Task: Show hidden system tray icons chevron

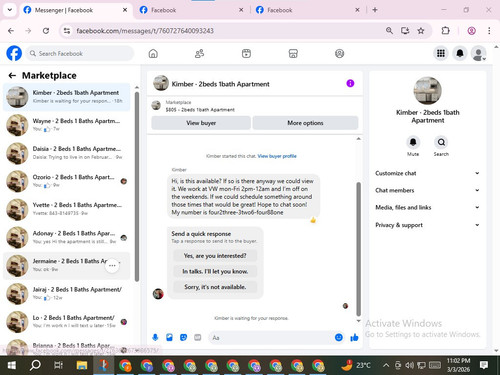Action: pyautogui.click(x=386, y=365)
